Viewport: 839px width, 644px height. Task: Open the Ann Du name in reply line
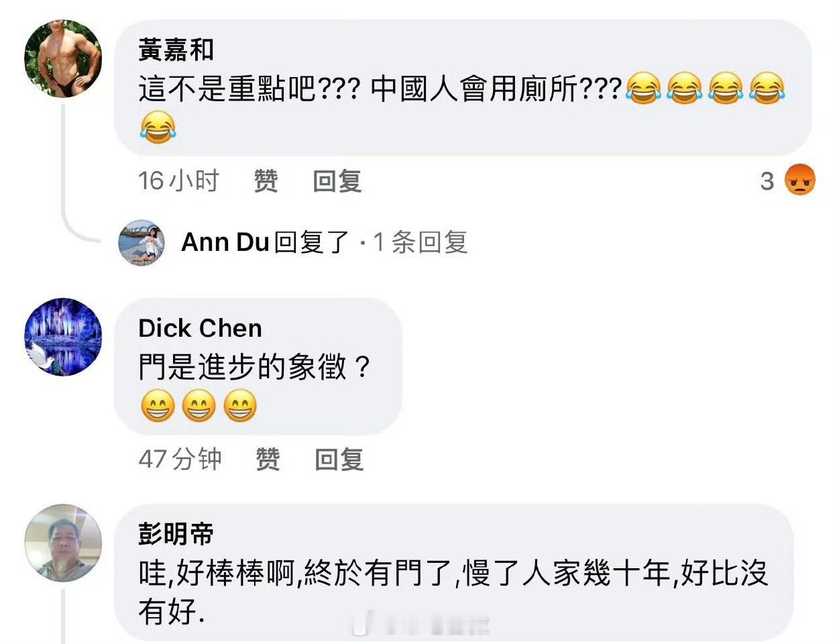[225, 242]
